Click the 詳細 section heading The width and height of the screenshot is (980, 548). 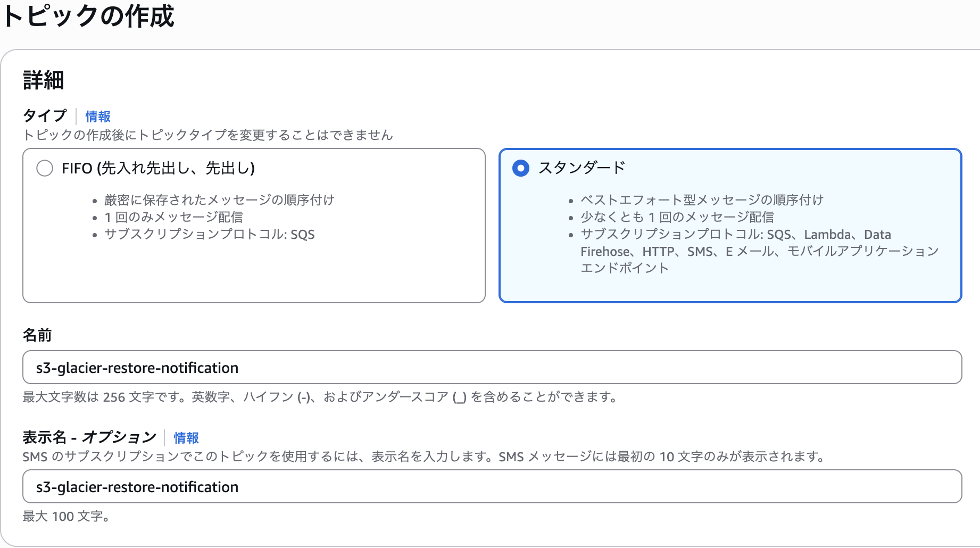click(43, 81)
